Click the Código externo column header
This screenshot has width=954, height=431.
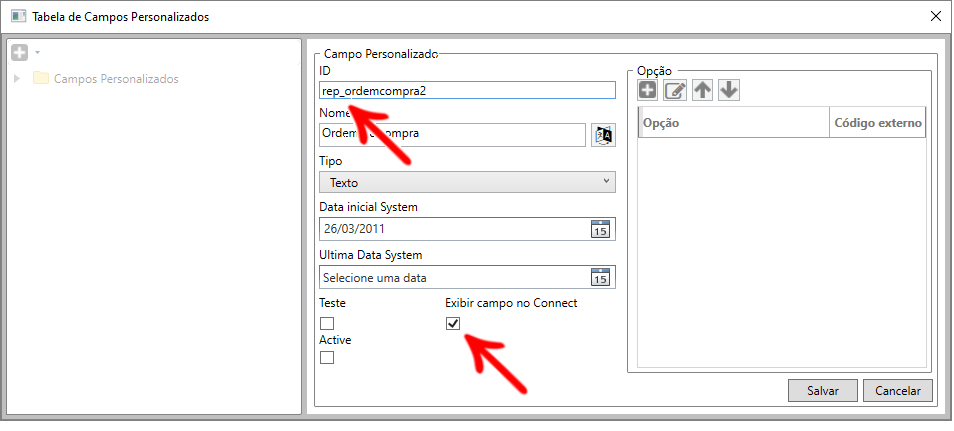tap(877, 122)
